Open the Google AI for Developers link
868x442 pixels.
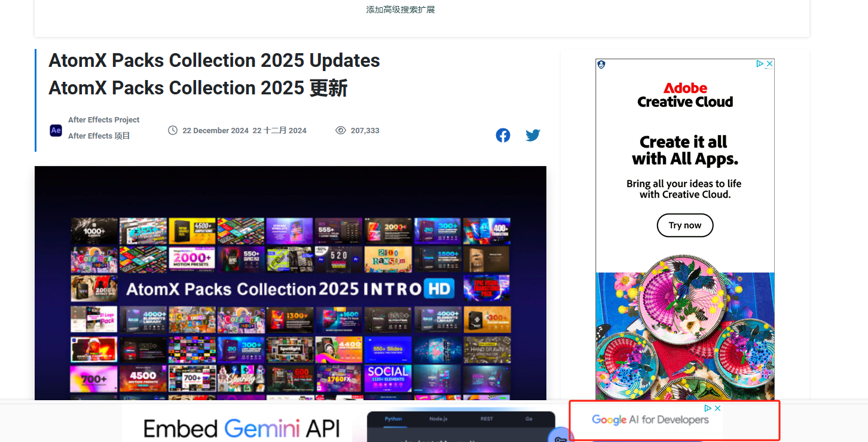[650, 420]
